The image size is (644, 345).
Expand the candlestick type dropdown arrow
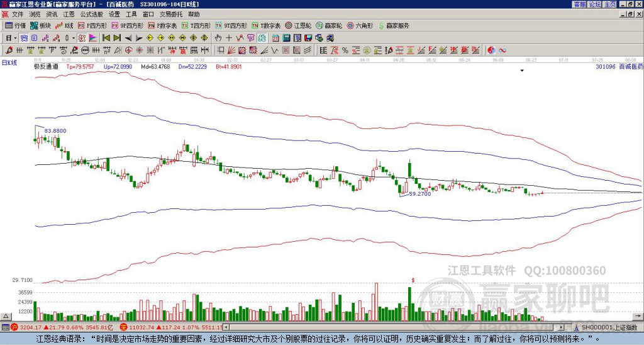(74, 38)
